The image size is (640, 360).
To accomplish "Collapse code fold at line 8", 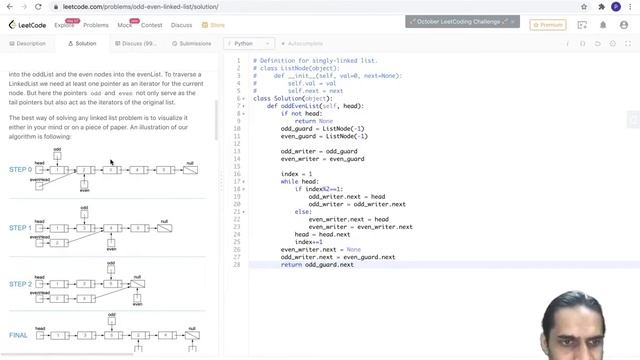I will pos(244,114).
